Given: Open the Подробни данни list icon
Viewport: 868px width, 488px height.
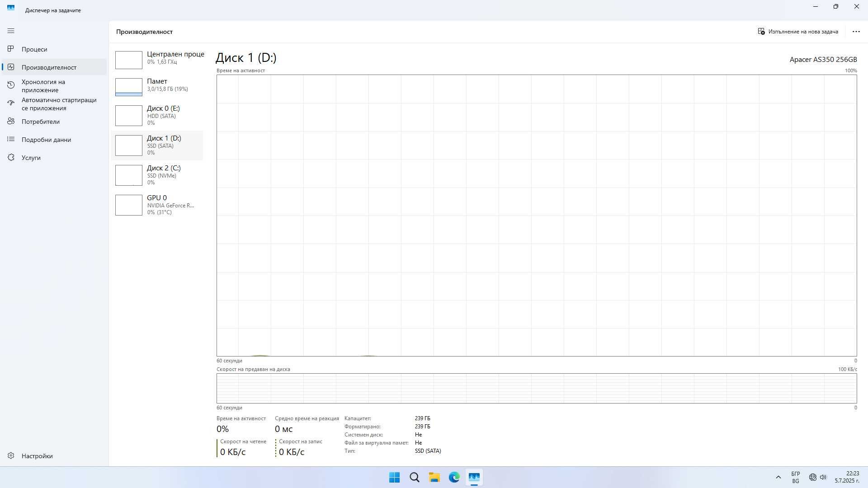Looking at the screenshot, I should pos(11,139).
